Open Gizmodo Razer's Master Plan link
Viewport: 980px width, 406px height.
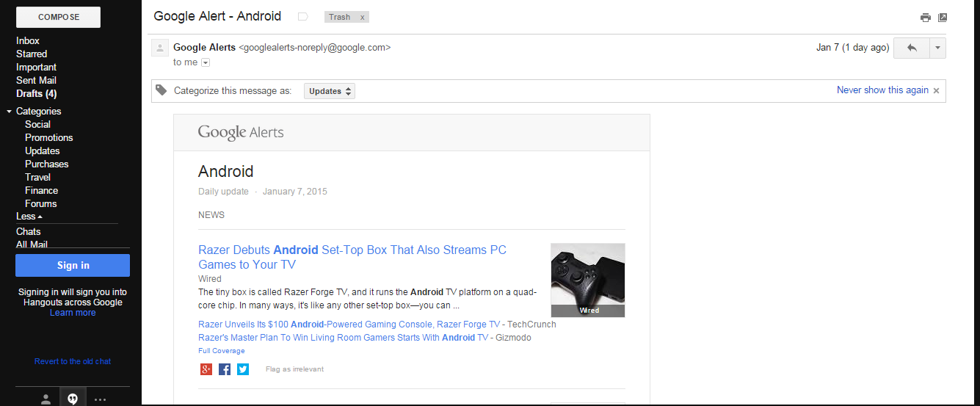pyautogui.click(x=343, y=338)
